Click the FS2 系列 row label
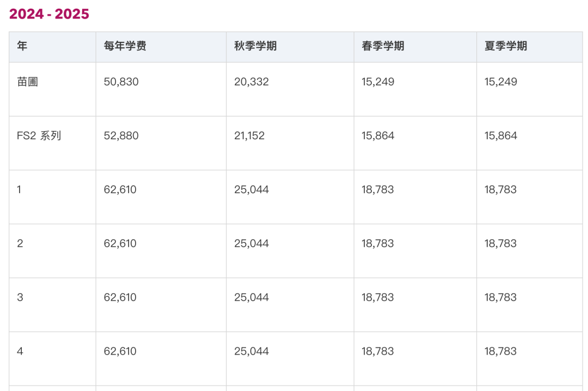588x391 pixels. pyautogui.click(x=39, y=135)
